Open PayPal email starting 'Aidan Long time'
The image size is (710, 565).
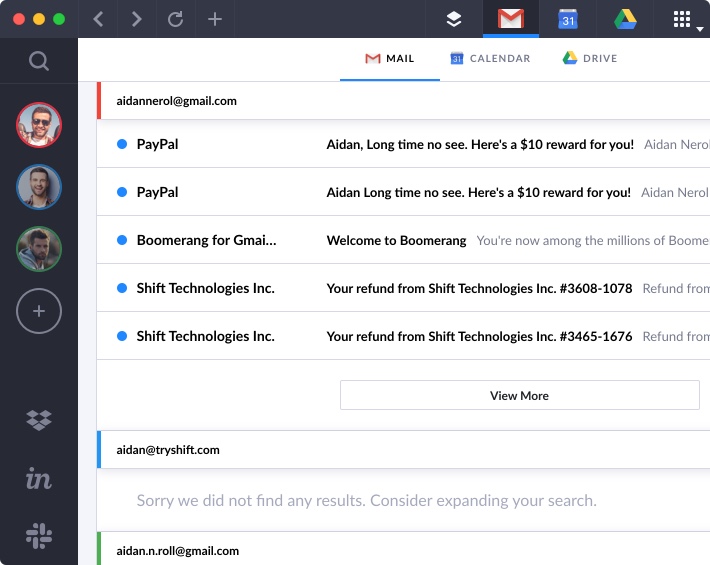point(403,192)
